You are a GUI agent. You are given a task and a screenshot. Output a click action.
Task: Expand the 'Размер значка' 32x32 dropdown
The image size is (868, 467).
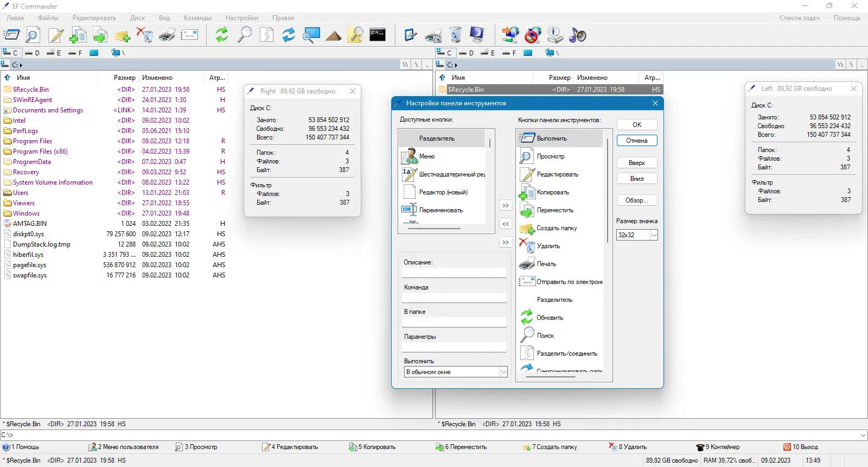pyautogui.click(x=654, y=235)
